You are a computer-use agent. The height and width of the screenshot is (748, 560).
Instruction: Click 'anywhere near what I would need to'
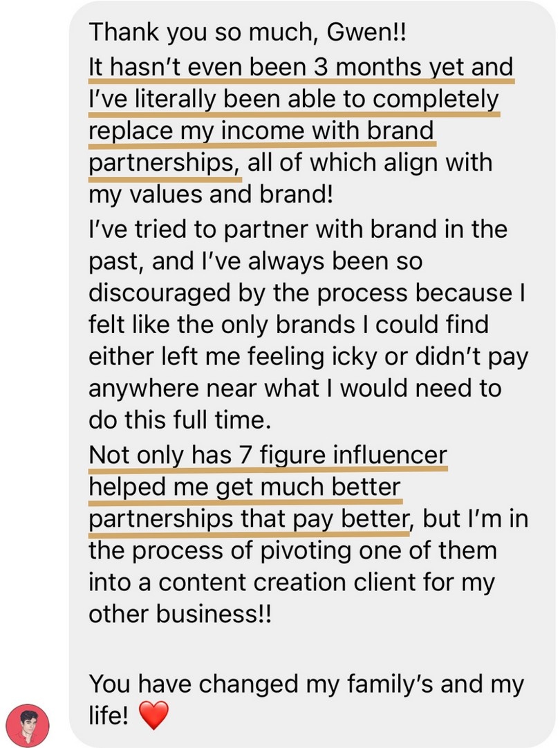pyautogui.click(x=295, y=389)
